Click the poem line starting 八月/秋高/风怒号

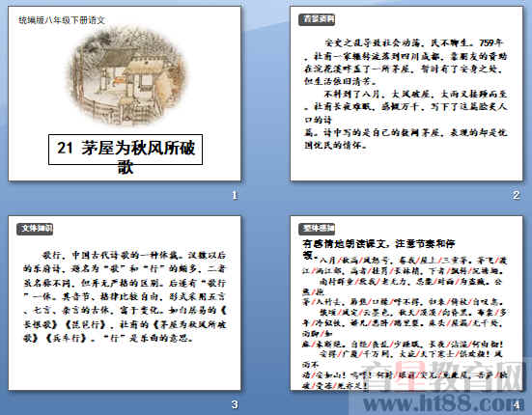[405, 265]
